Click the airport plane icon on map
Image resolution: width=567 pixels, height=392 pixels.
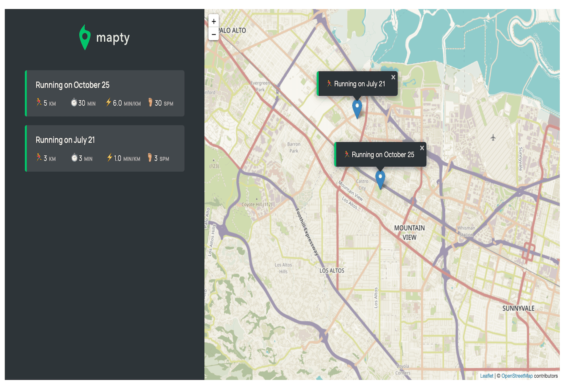[493, 138]
